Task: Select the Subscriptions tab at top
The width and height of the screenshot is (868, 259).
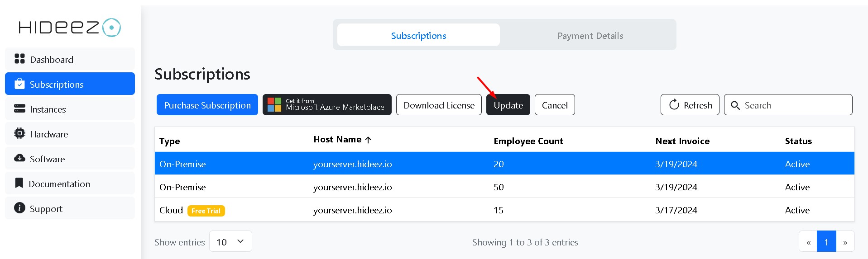Action: pyautogui.click(x=418, y=35)
